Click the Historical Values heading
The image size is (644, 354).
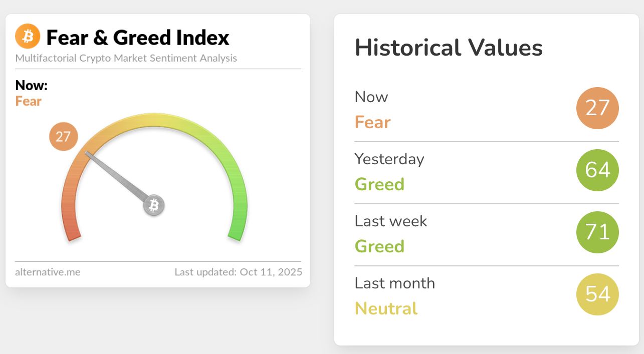coord(449,48)
